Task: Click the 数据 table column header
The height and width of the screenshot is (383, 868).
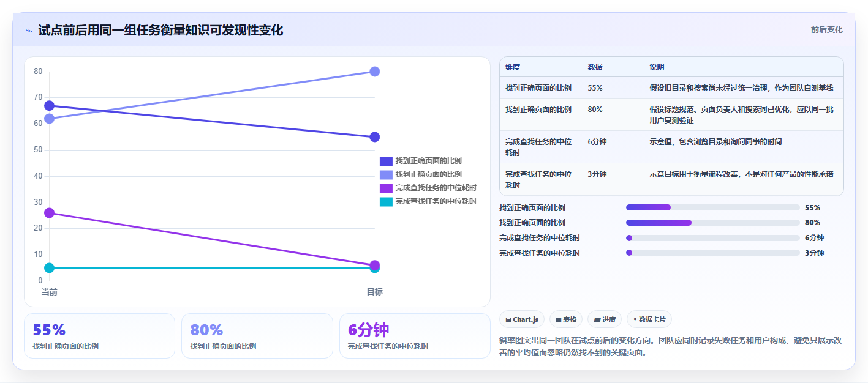Action: 595,67
